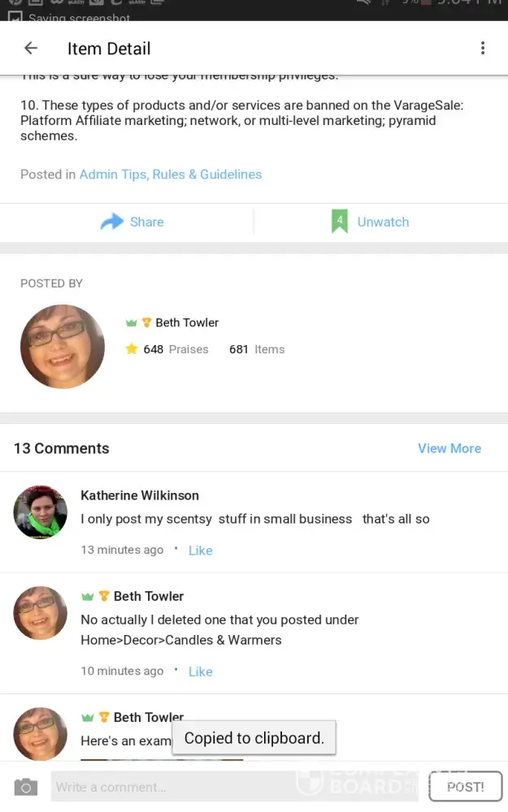Viewport: 508px width, 812px height.
Task: Tap the Share text label
Action: coord(146,222)
